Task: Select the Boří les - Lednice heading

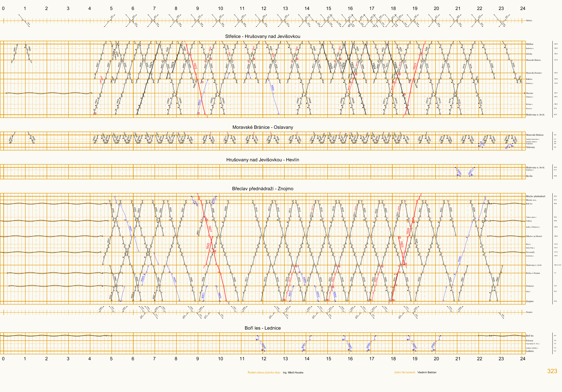Action: [x=263, y=328]
